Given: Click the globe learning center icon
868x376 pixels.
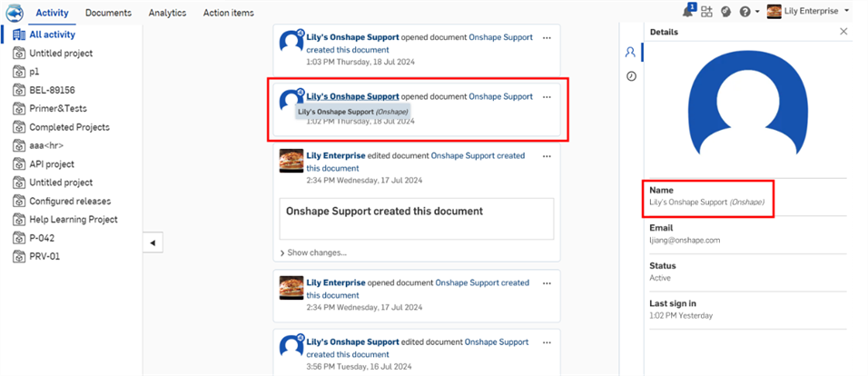Looking at the screenshot, I should (x=725, y=12).
